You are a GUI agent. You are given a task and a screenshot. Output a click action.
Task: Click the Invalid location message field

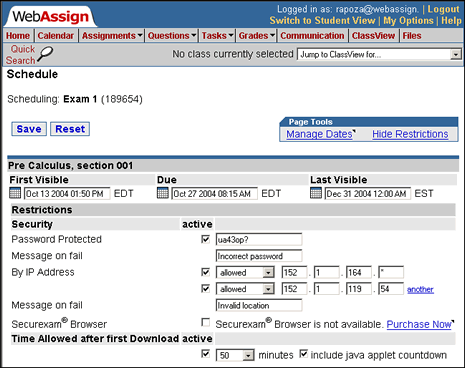pos(259,305)
